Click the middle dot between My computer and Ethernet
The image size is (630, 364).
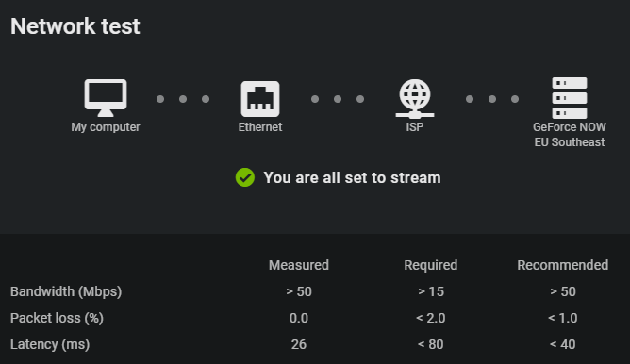pos(183,99)
